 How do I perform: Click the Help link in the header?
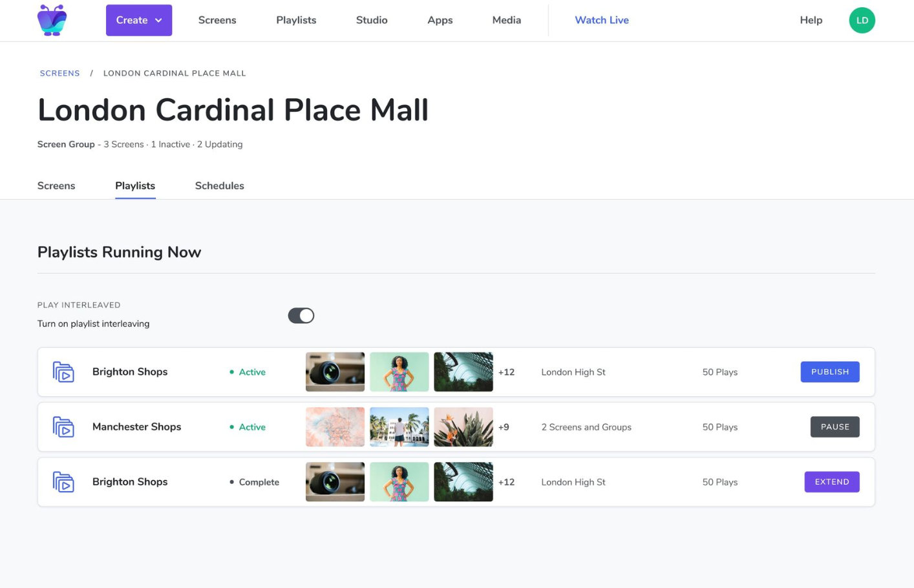click(x=811, y=20)
